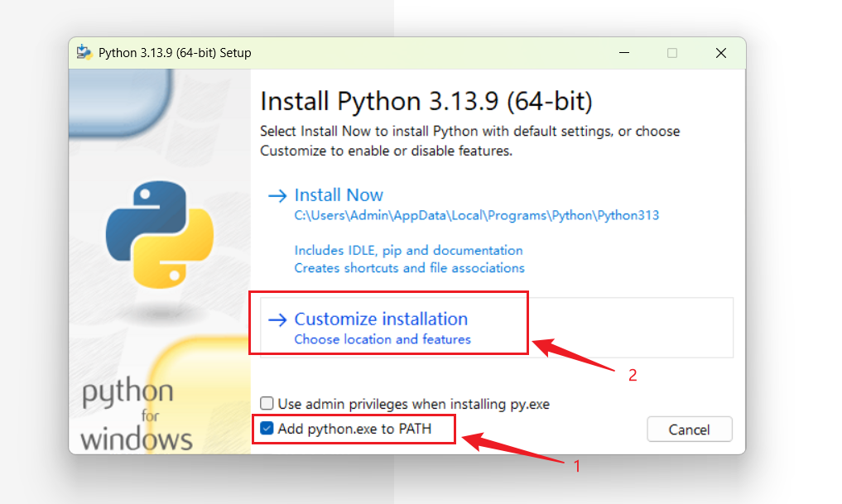This screenshot has width=842, height=504.
Task: Click 'Choose location and features' text
Action: (383, 339)
